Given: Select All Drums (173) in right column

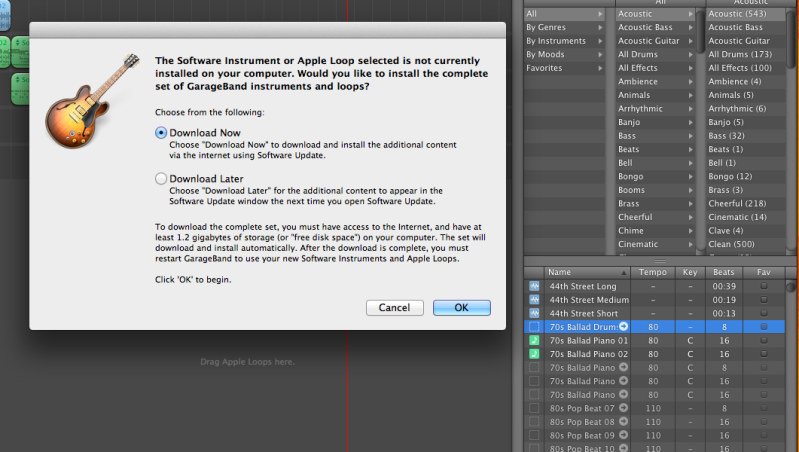Looking at the screenshot, I should click(x=746, y=54).
